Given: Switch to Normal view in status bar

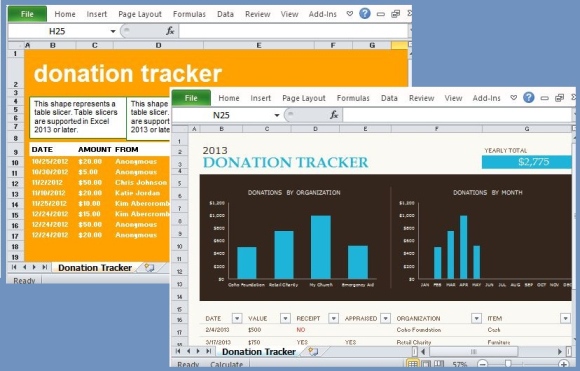Looking at the screenshot, I should (x=413, y=364).
